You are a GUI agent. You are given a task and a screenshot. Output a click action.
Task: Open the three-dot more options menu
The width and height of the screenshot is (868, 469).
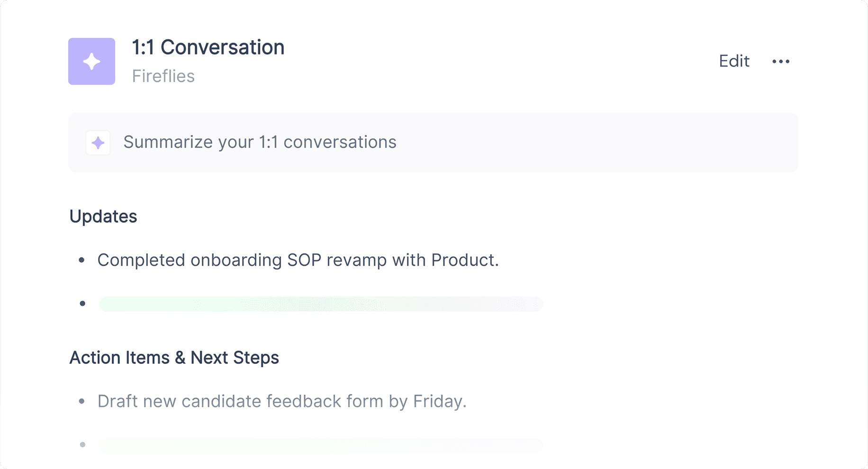[781, 62]
